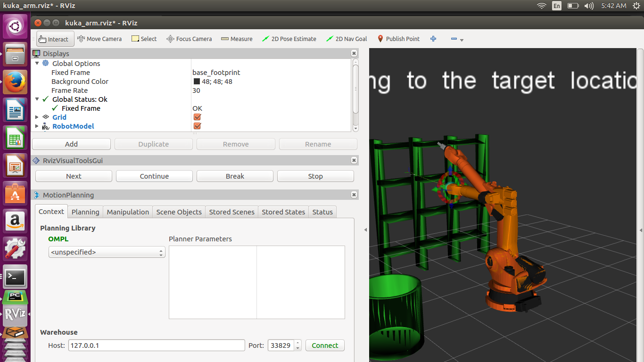The height and width of the screenshot is (362, 644).
Task: Open the Scene Objects tab
Action: 179,212
